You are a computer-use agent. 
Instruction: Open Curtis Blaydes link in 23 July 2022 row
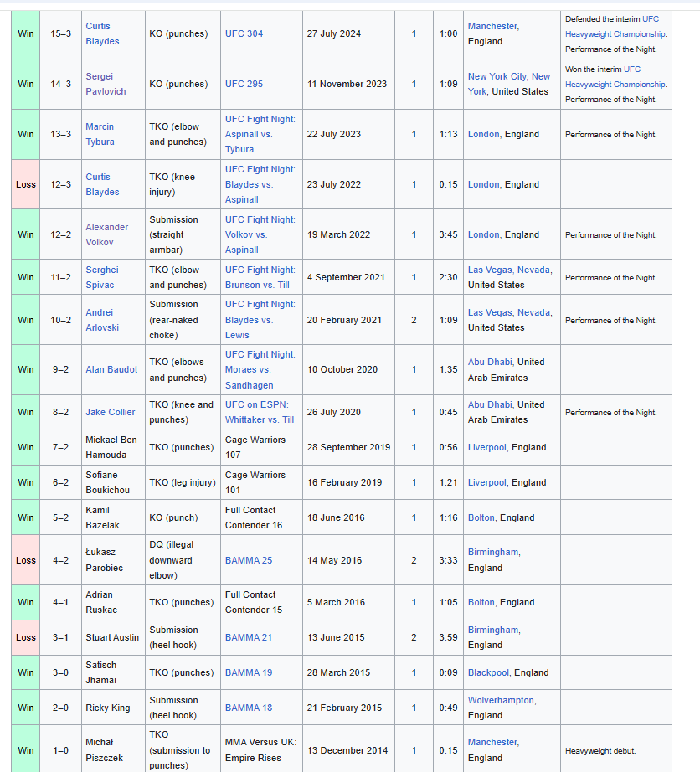tap(102, 184)
